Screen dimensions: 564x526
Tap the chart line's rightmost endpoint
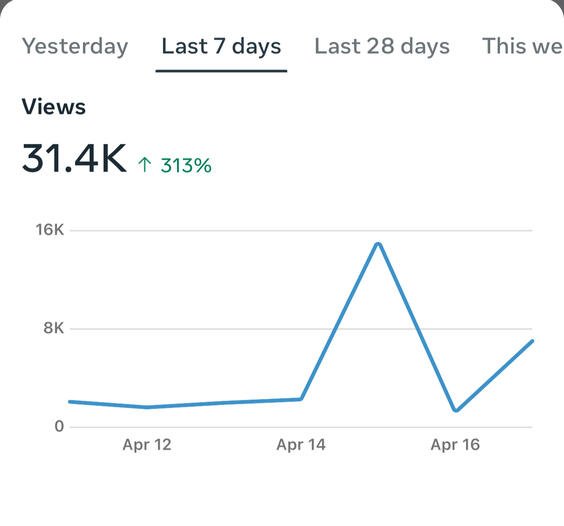[x=532, y=341]
